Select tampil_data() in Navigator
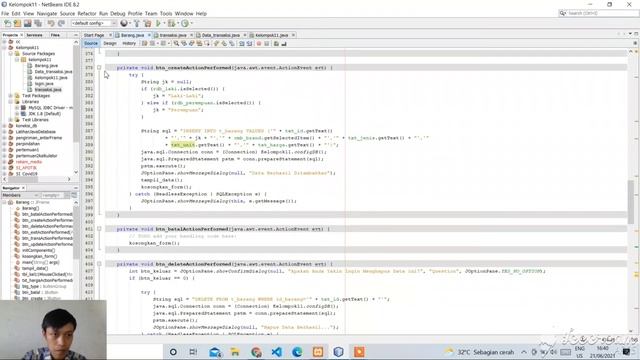The height and width of the screenshot is (360, 640). [35, 268]
